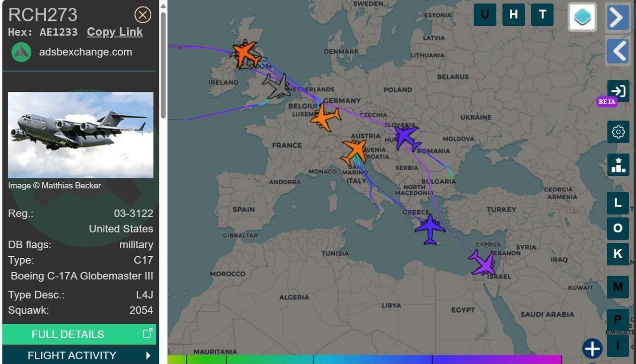The height and width of the screenshot is (364, 636).
Task: Open the settings gear icon
Action: (618, 132)
